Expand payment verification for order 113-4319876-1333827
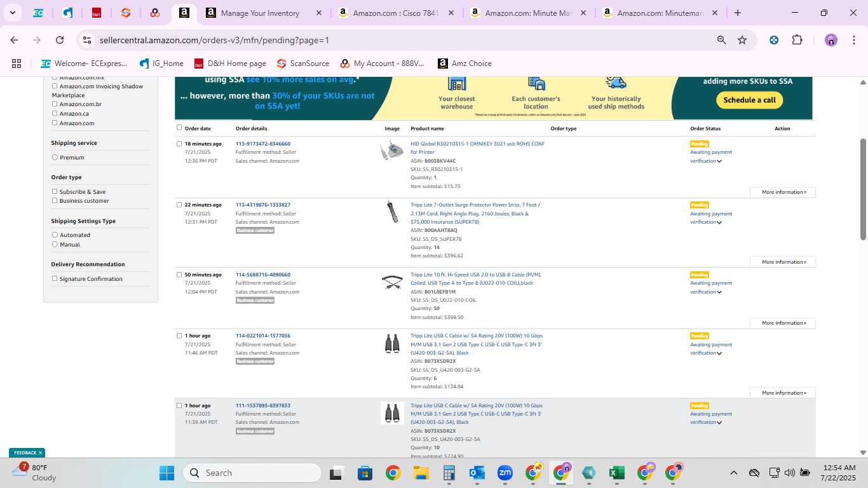868x488 pixels. pos(719,222)
